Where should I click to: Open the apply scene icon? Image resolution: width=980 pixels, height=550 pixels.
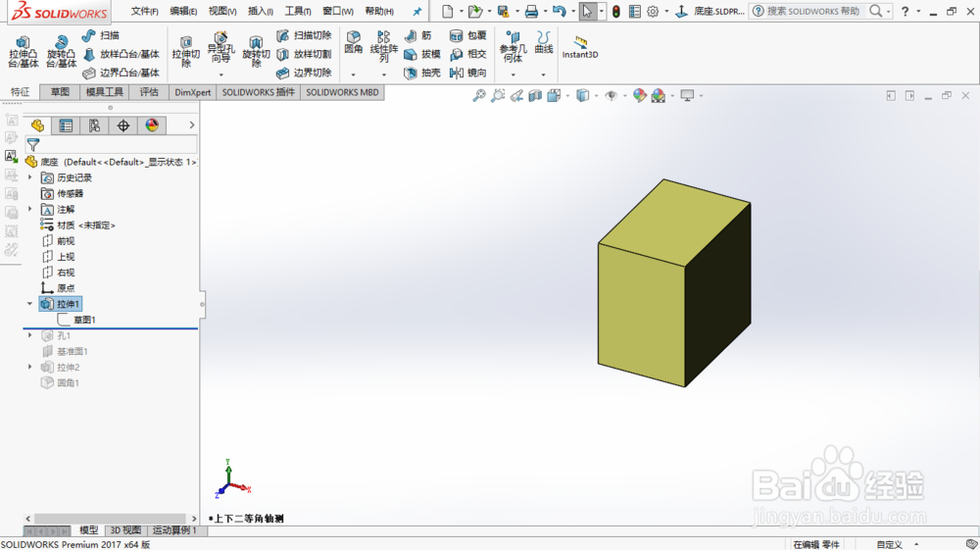pyautogui.click(x=659, y=96)
